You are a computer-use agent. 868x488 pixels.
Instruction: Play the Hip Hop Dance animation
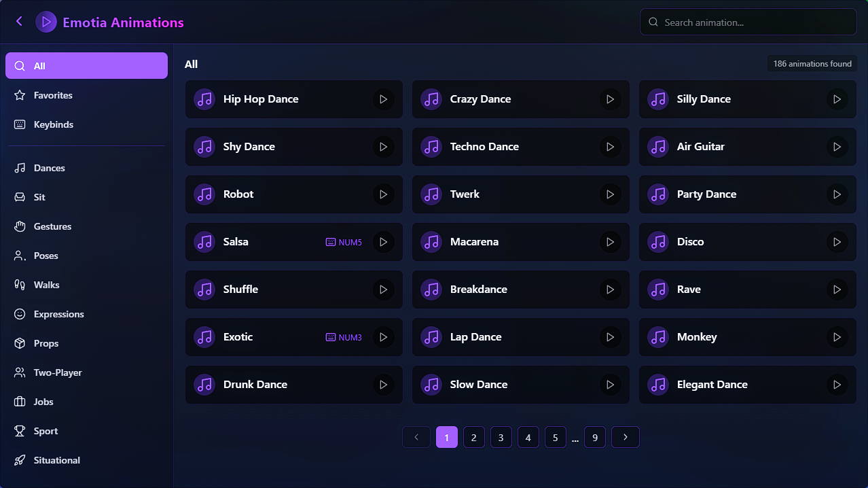[x=384, y=99]
